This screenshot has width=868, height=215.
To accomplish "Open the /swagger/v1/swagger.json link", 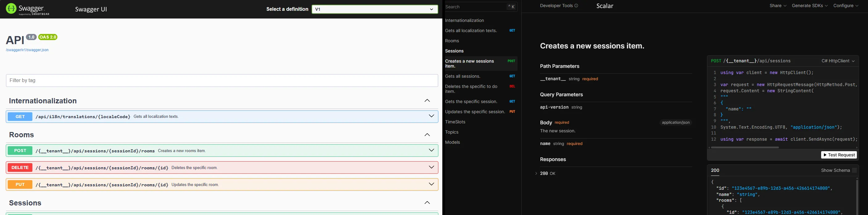I will (x=27, y=50).
